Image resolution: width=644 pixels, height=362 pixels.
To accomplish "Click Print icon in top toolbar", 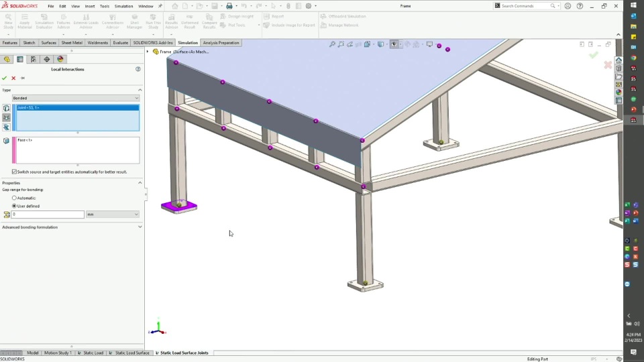I will point(229,6).
